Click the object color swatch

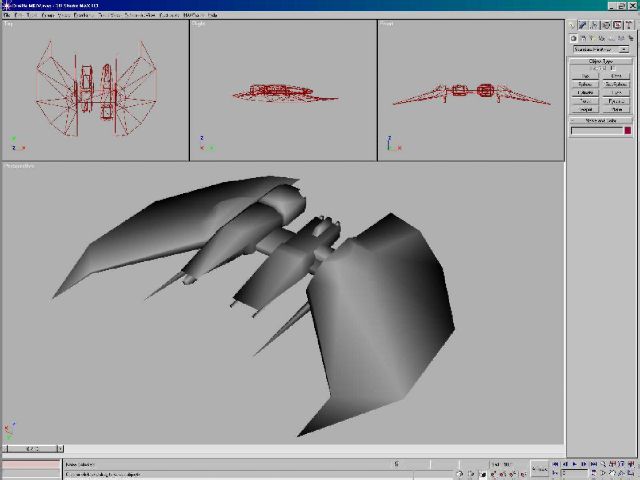click(x=627, y=130)
